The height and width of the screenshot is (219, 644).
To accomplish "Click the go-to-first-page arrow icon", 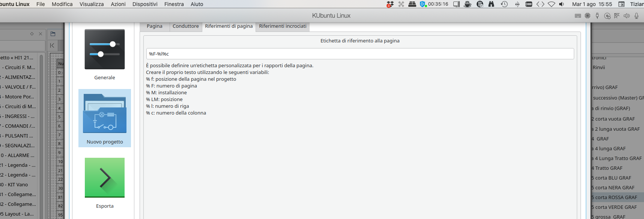I will [x=52, y=45].
